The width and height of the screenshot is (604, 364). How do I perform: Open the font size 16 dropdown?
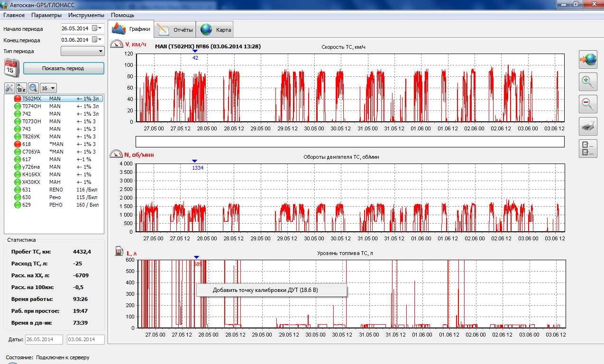tap(48, 88)
